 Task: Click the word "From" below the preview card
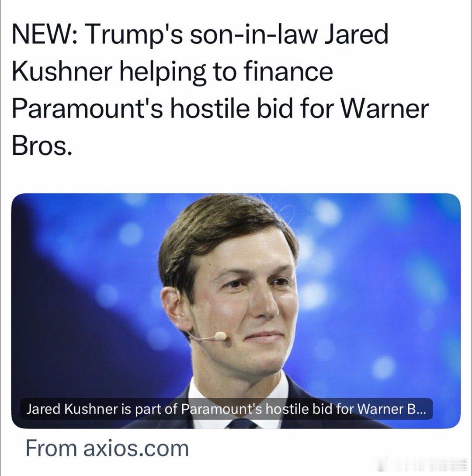pos(51,448)
